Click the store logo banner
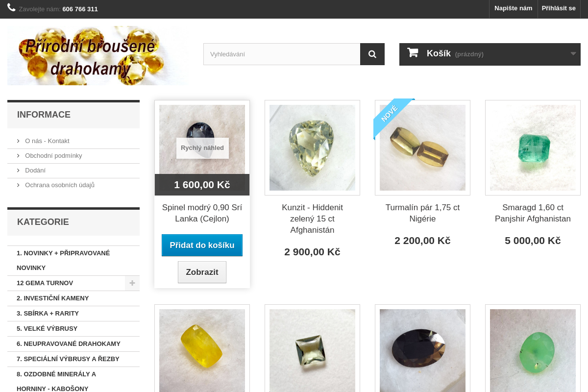 97,55
